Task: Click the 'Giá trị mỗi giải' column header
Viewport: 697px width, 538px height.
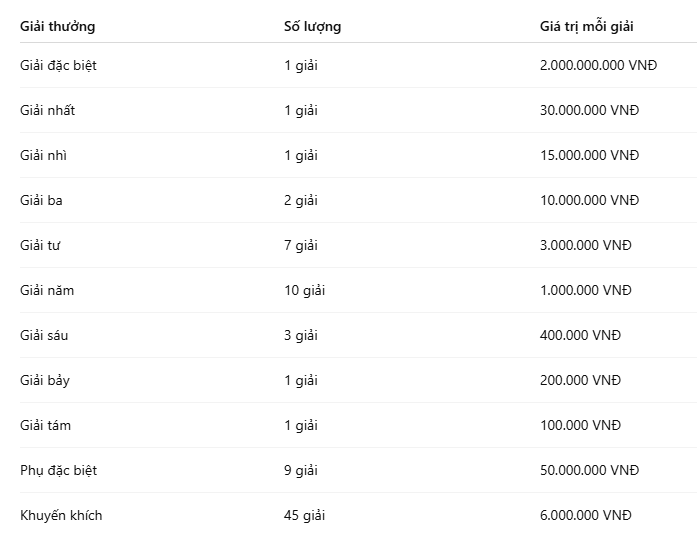Action: tap(586, 26)
